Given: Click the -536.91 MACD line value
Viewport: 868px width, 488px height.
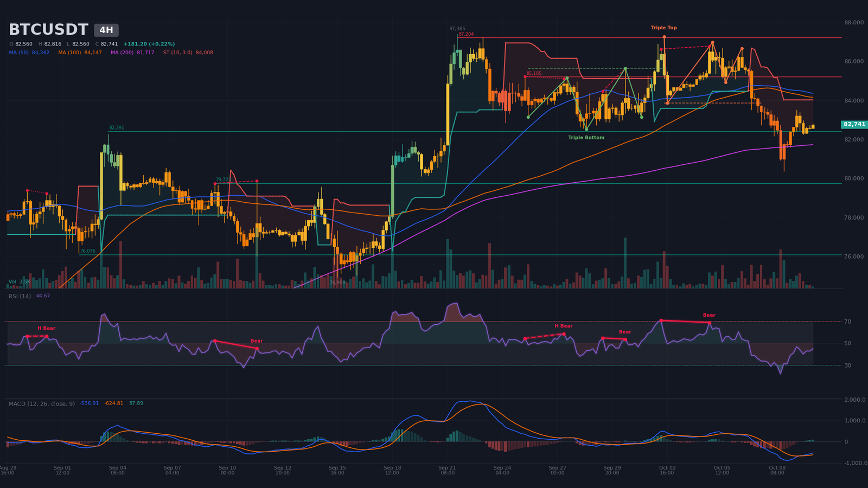Looking at the screenshot, I should pyautogui.click(x=90, y=403).
